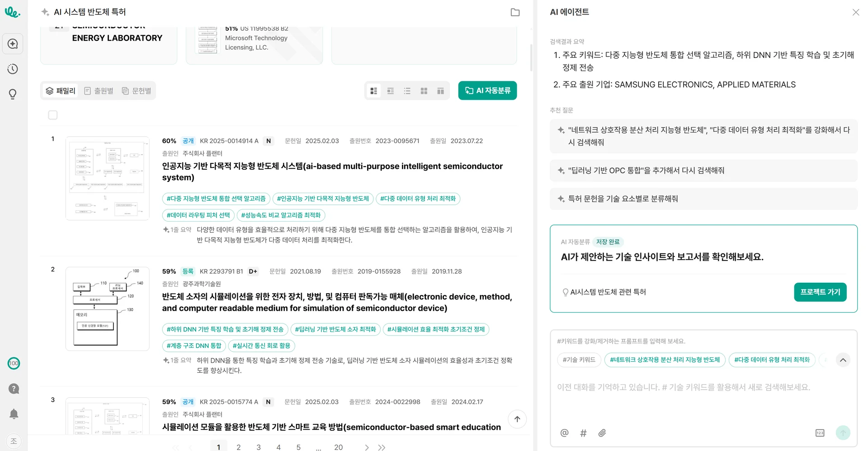The height and width of the screenshot is (451, 868).
Task: Tick the select-all checkbox above results
Action: tap(53, 115)
